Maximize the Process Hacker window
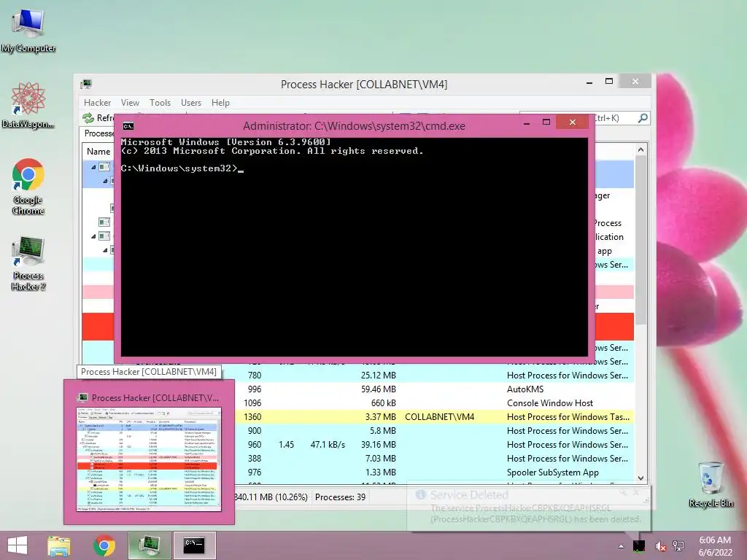 (609, 82)
